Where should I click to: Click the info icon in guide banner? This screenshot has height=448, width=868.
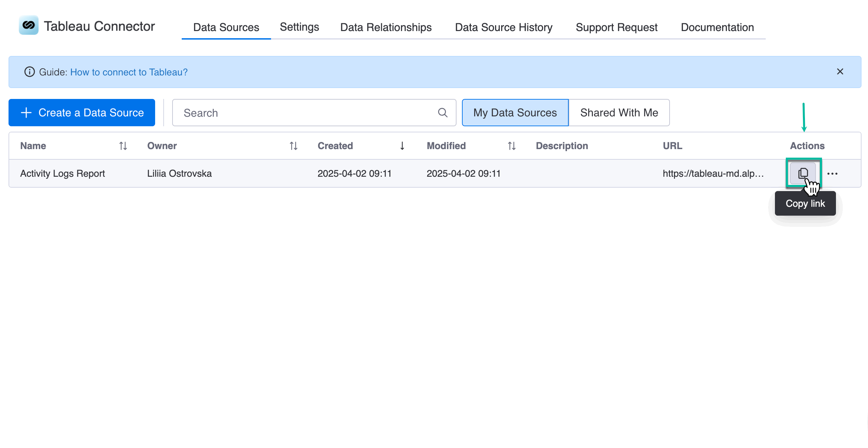30,72
